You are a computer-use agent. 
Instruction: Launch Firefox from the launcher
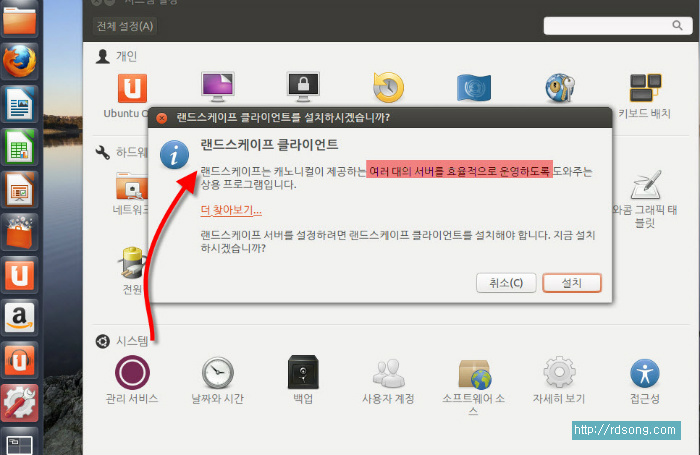pyautogui.click(x=20, y=62)
